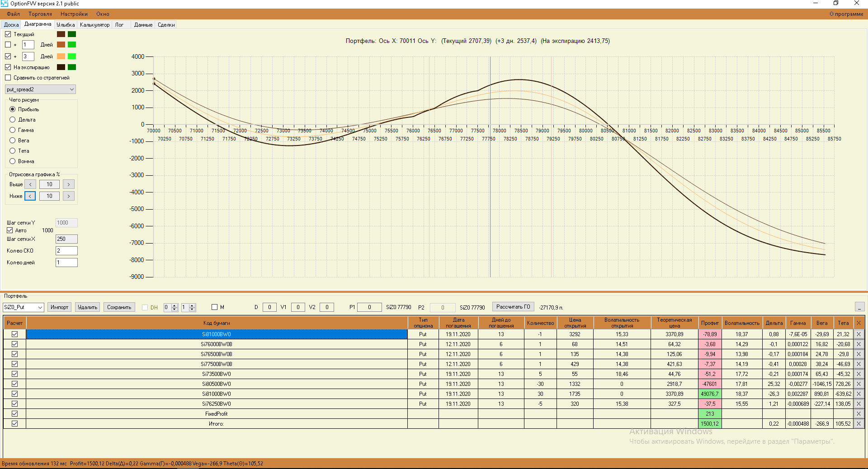Increase the DH first spinner value
868x469 pixels.
click(175, 305)
